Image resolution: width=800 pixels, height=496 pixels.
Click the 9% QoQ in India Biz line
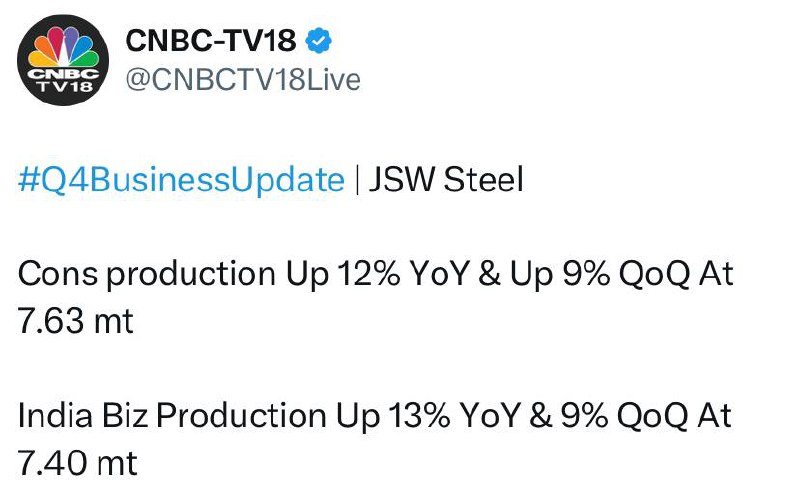[x=624, y=415]
